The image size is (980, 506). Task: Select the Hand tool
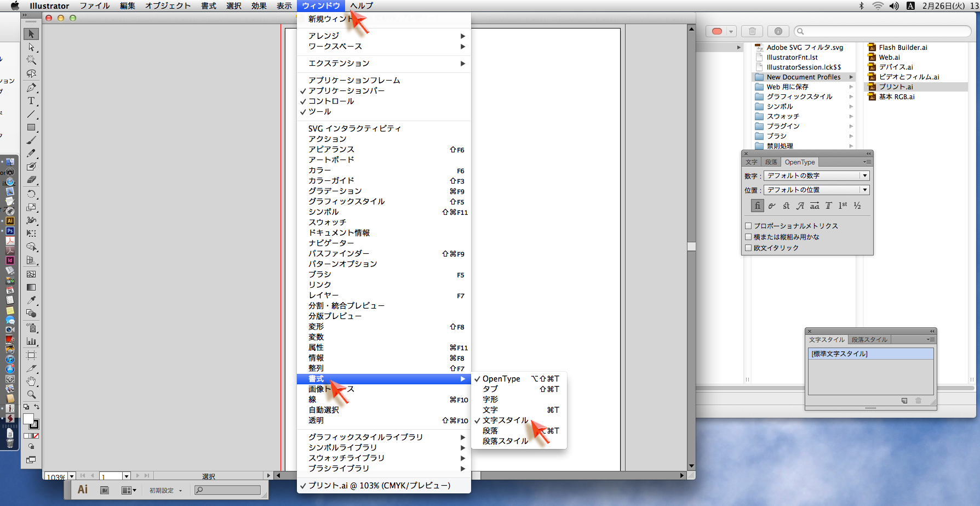click(x=31, y=382)
